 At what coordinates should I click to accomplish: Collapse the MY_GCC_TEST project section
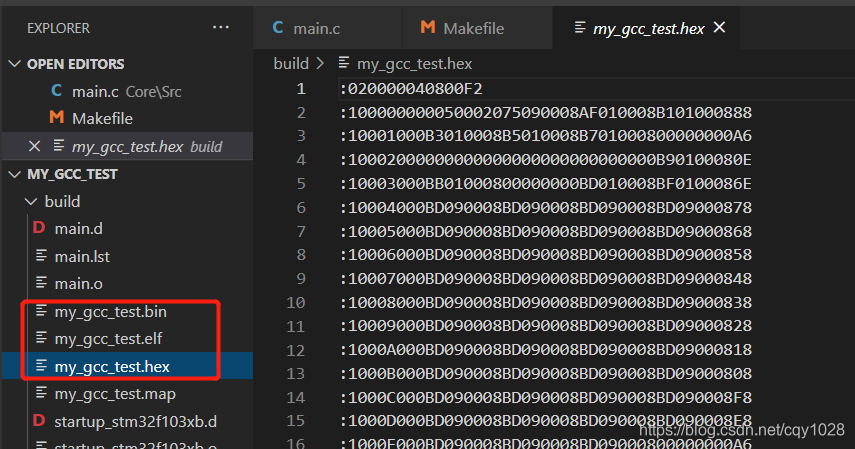click(15, 174)
